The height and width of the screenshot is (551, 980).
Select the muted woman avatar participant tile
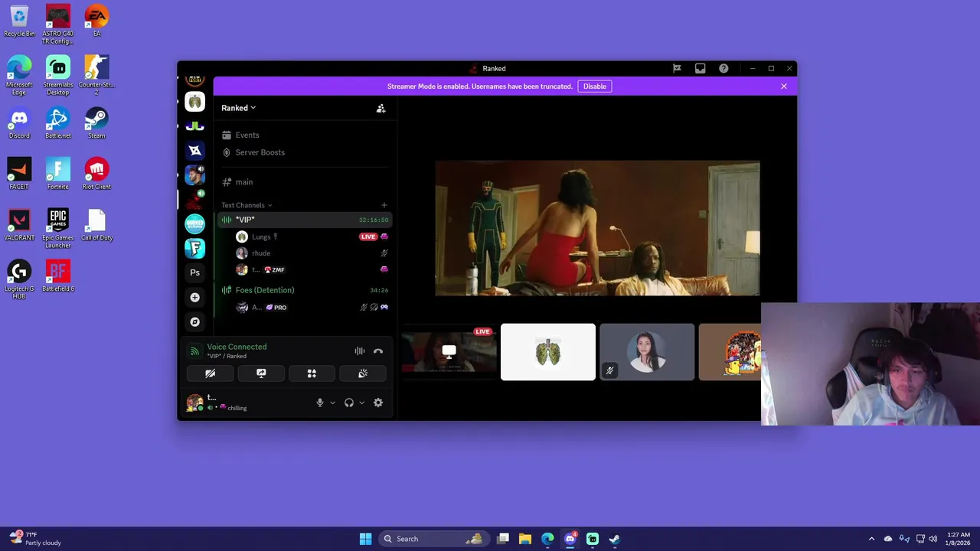(x=647, y=352)
